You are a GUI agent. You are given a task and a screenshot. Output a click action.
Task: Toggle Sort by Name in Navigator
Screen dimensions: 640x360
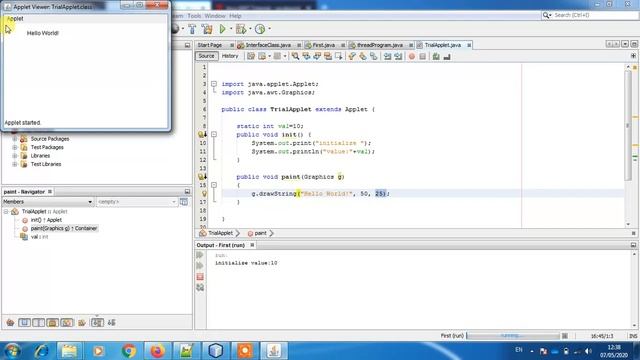tap(97, 323)
